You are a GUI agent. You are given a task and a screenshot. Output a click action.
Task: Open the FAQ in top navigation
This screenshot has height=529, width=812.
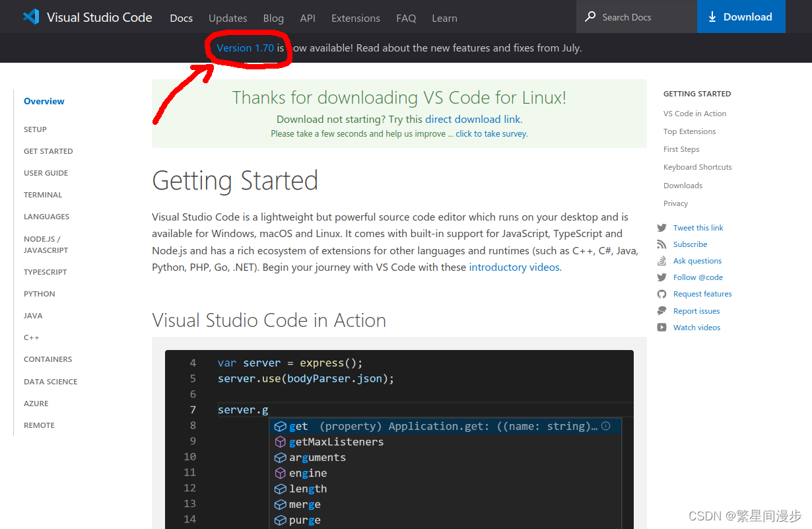pyautogui.click(x=406, y=18)
